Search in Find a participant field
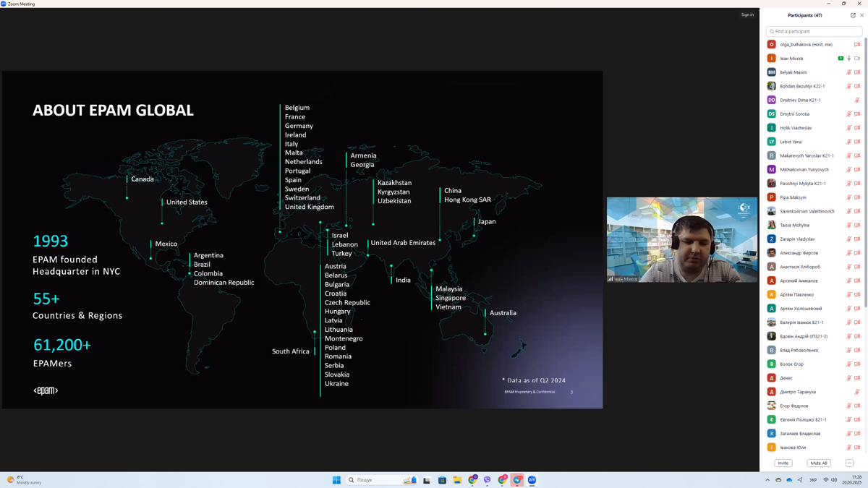The height and width of the screenshot is (488, 868). click(814, 31)
